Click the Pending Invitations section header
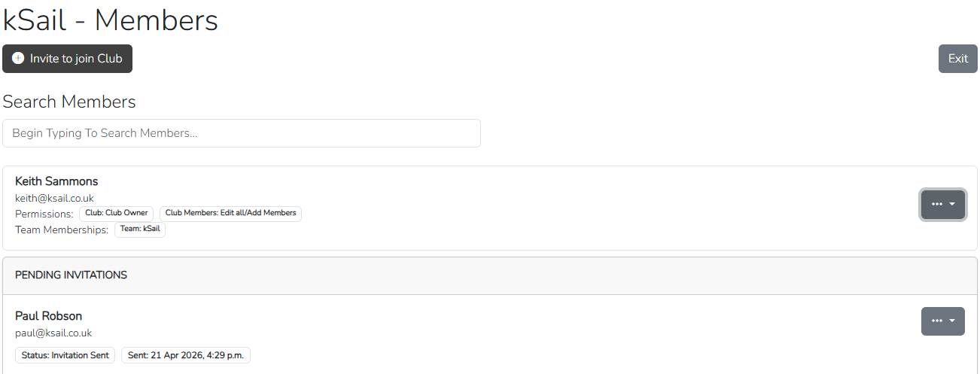The image size is (980, 374). (71, 275)
